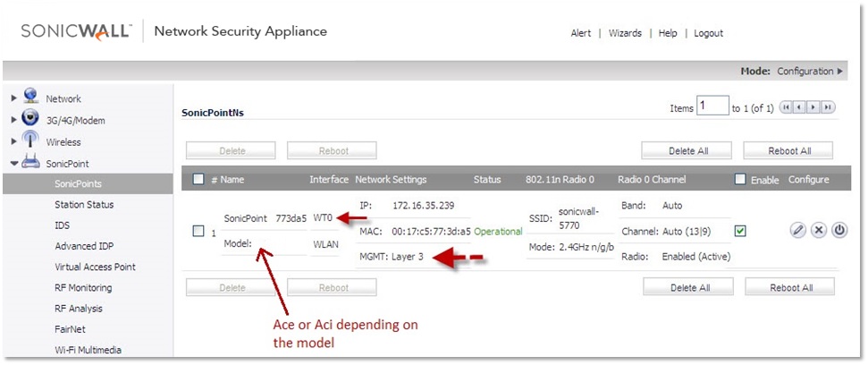
Task: Click the SonicWall logo
Action: click(x=76, y=31)
